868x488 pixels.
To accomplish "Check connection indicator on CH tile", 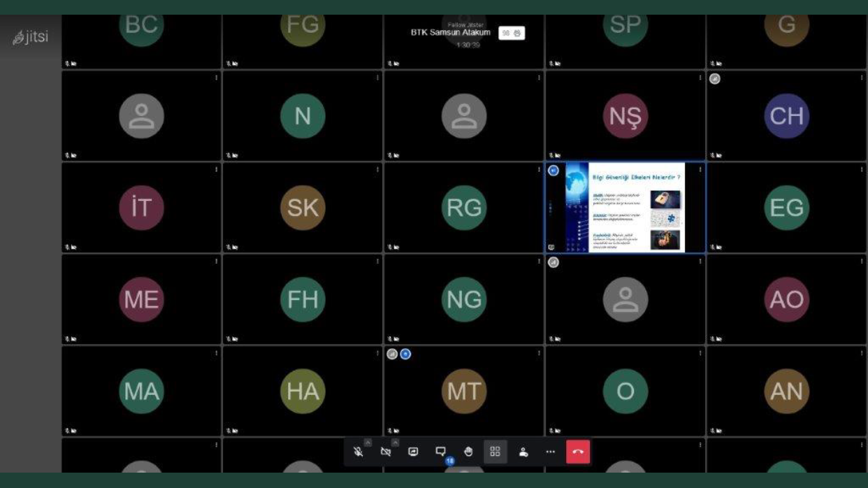I will click(x=714, y=78).
